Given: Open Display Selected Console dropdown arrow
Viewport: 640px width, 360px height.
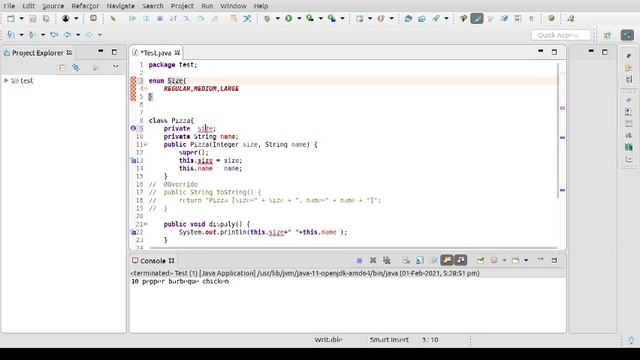Looking at the screenshot, I should (x=504, y=260).
